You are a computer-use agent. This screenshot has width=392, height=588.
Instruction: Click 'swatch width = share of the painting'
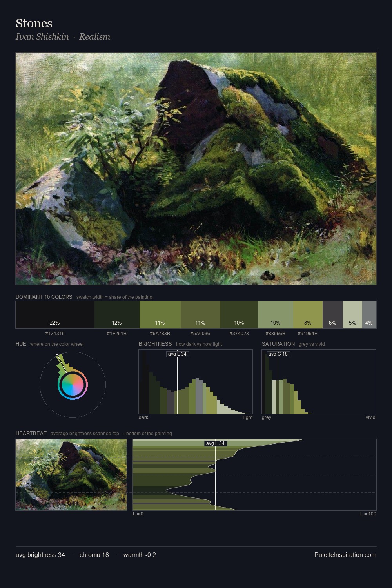coord(114,297)
